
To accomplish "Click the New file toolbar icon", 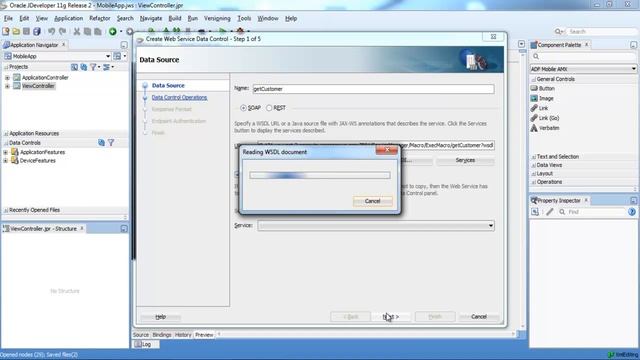I will [6, 31].
